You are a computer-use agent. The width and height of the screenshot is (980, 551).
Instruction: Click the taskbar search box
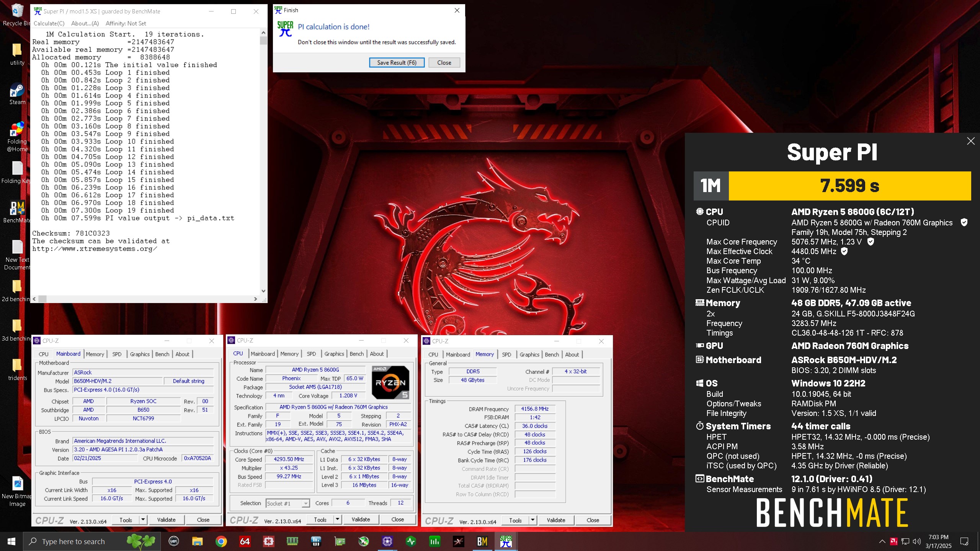pyautogui.click(x=92, y=541)
